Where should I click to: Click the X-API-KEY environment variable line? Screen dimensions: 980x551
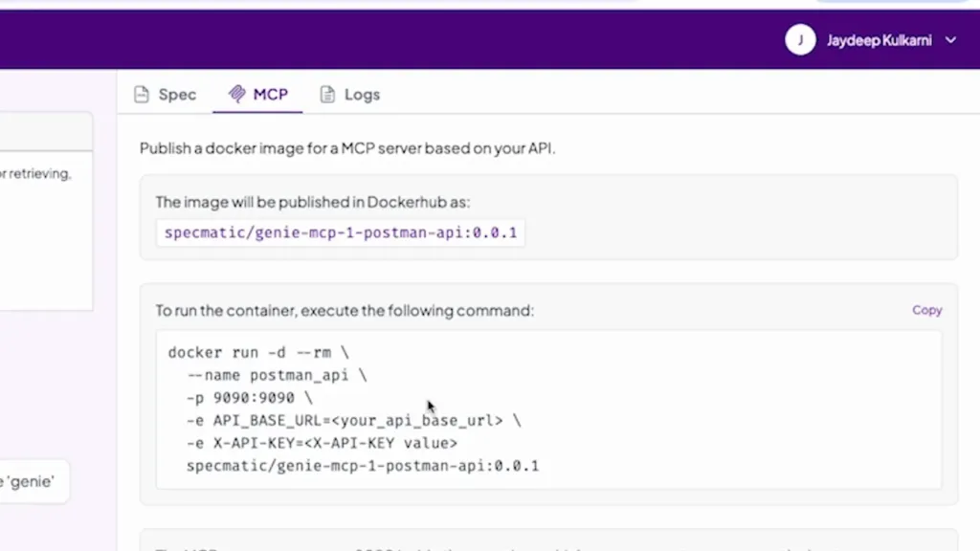[323, 444]
